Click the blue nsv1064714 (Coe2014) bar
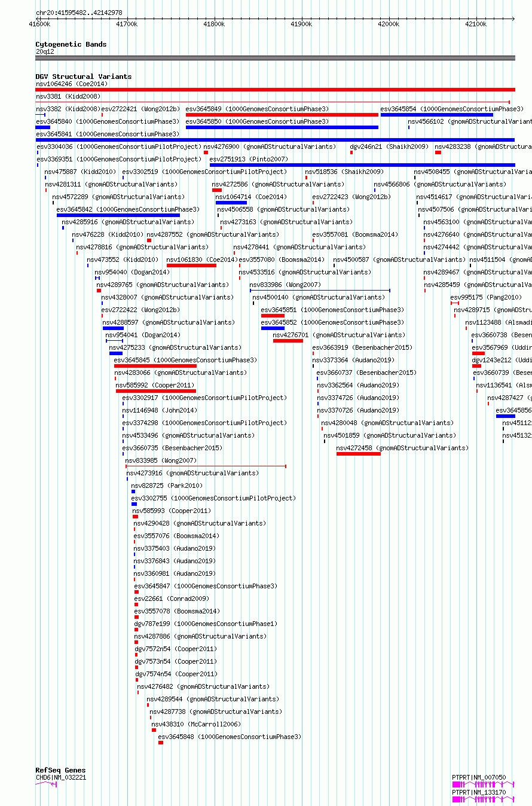 coord(231,203)
